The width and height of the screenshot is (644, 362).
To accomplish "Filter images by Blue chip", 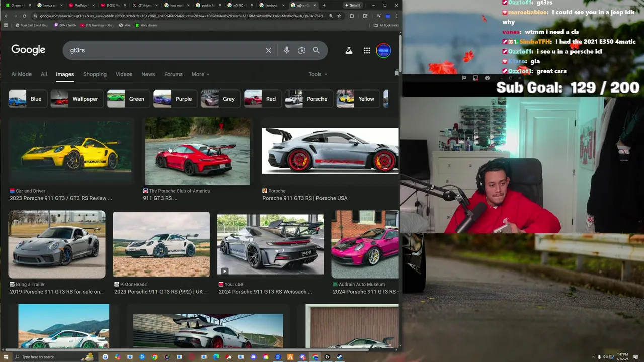I will pyautogui.click(x=28, y=99).
